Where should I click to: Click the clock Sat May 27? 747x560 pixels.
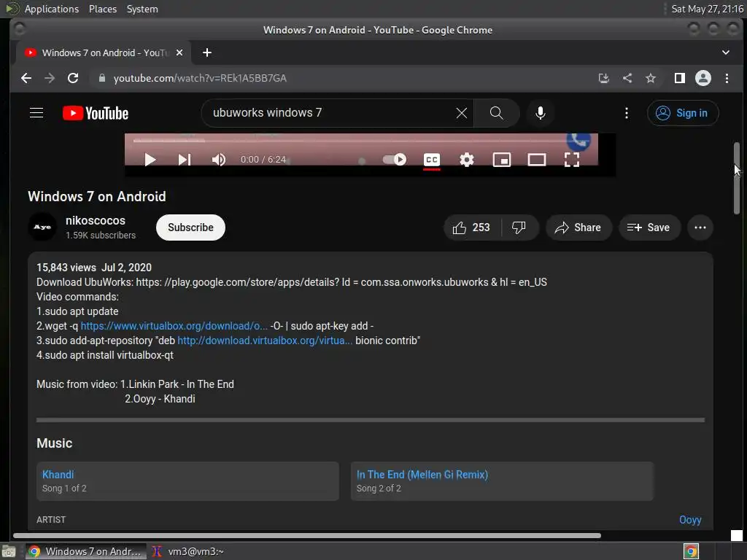click(x=708, y=9)
